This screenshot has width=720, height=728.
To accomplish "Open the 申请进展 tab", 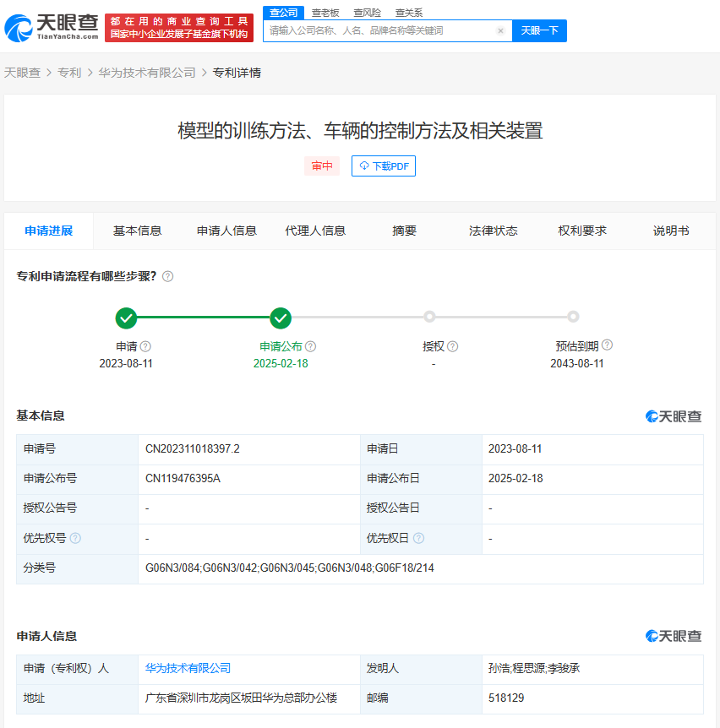I will pyautogui.click(x=49, y=231).
